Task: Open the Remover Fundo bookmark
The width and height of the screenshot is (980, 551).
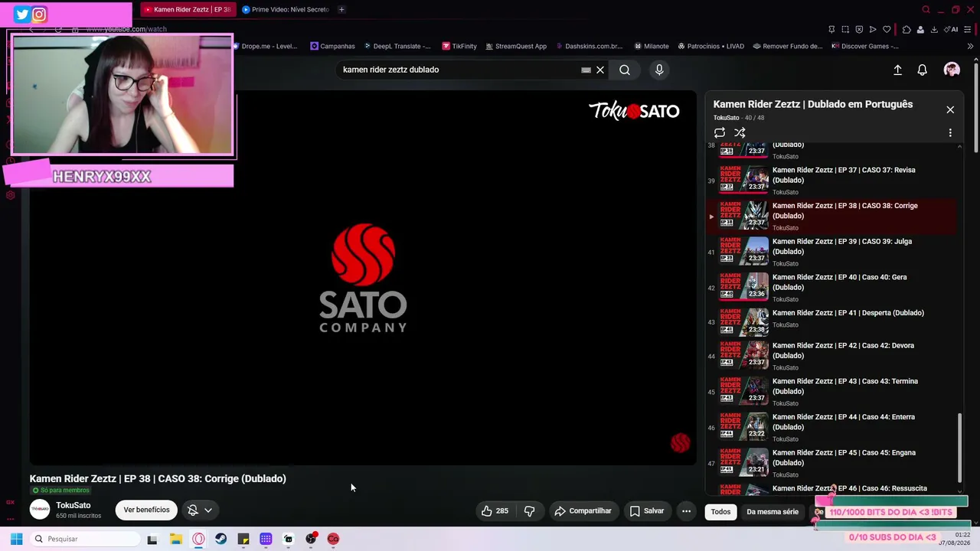Action: 787,46
